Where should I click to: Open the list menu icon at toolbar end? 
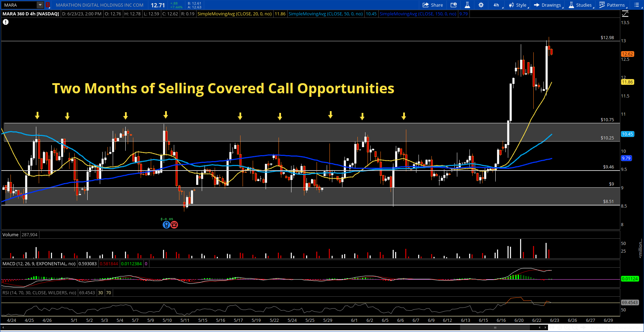tap(636, 5)
